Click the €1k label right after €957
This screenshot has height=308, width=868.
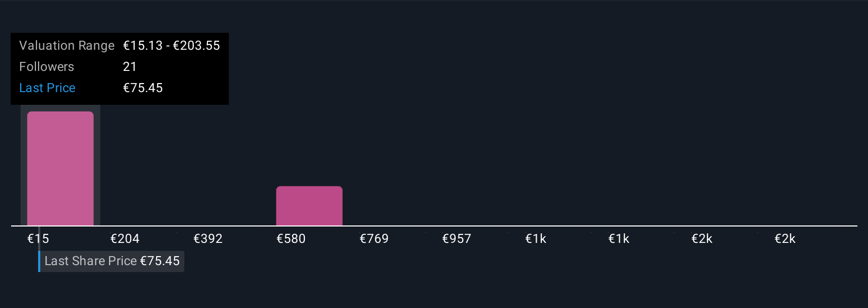coord(536,239)
